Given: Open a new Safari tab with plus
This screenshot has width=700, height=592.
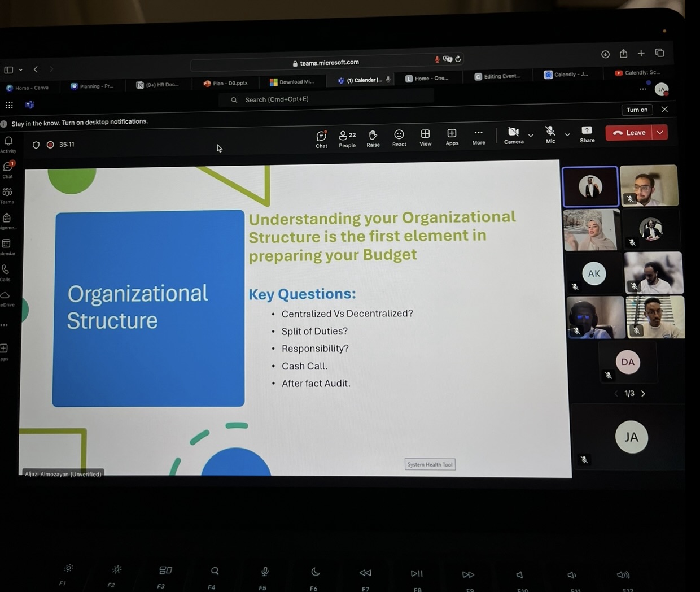Looking at the screenshot, I should (641, 53).
